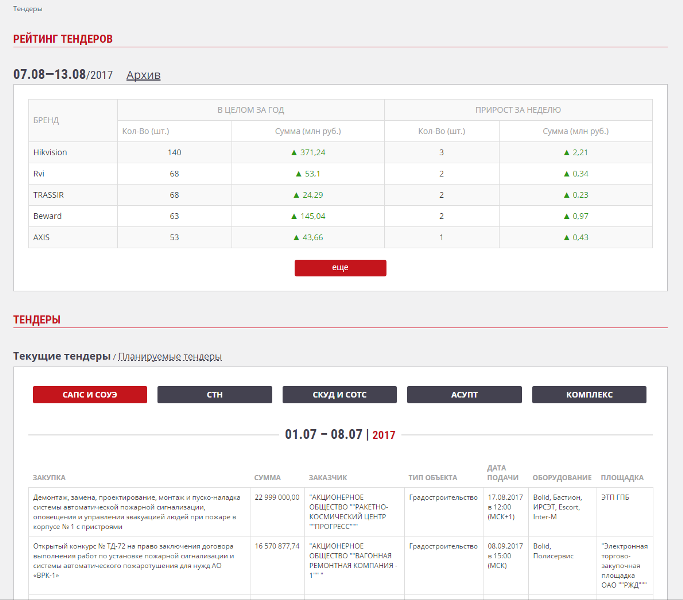Open the Планируемые тендеры view
The image size is (683, 600).
click(x=169, y=356)
